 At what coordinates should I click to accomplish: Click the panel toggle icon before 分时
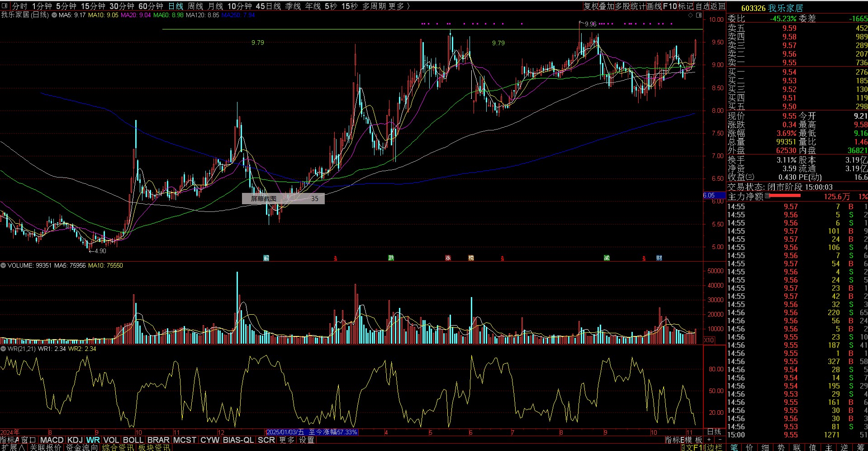(5, 6)
